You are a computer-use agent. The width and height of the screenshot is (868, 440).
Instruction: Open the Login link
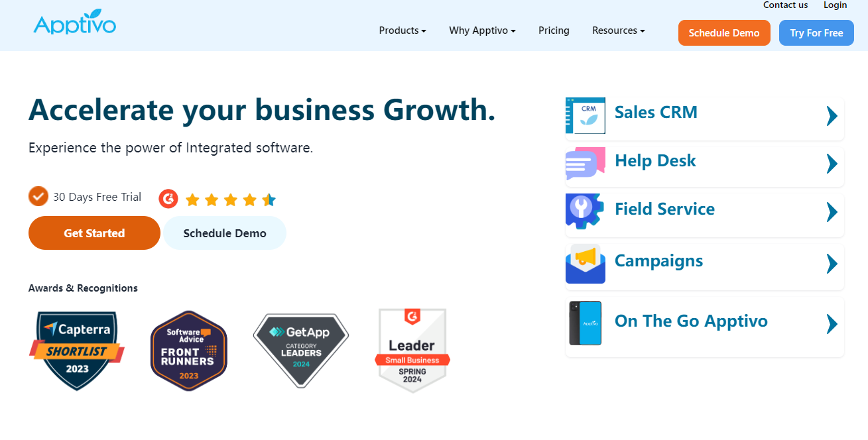[835, 5]
